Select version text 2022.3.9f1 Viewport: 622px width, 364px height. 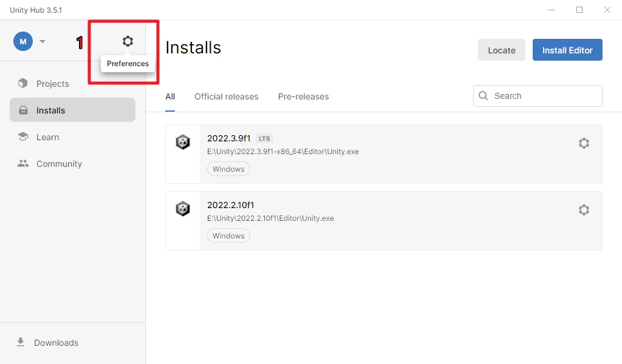(229, 138)
